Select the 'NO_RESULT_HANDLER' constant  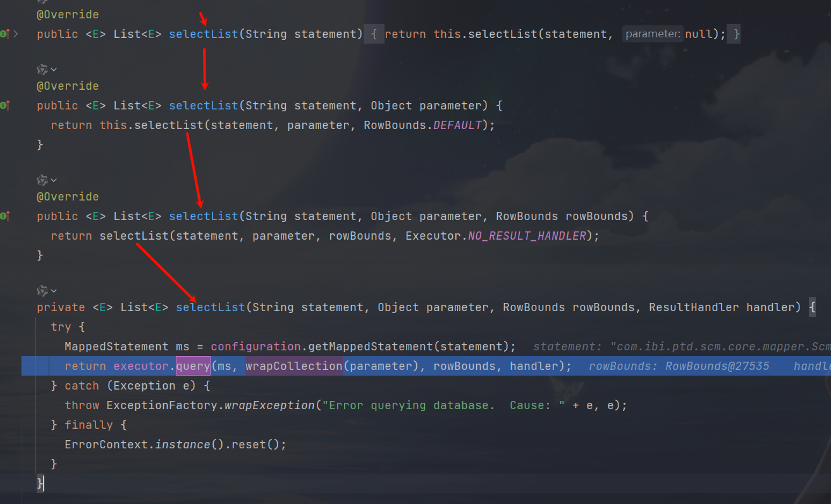click(527, 236)
